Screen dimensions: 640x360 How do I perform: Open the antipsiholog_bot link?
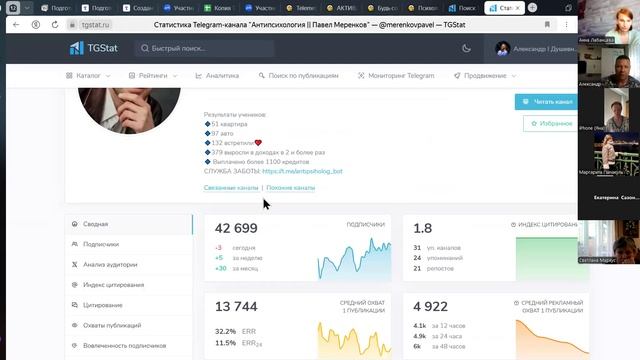302,171
